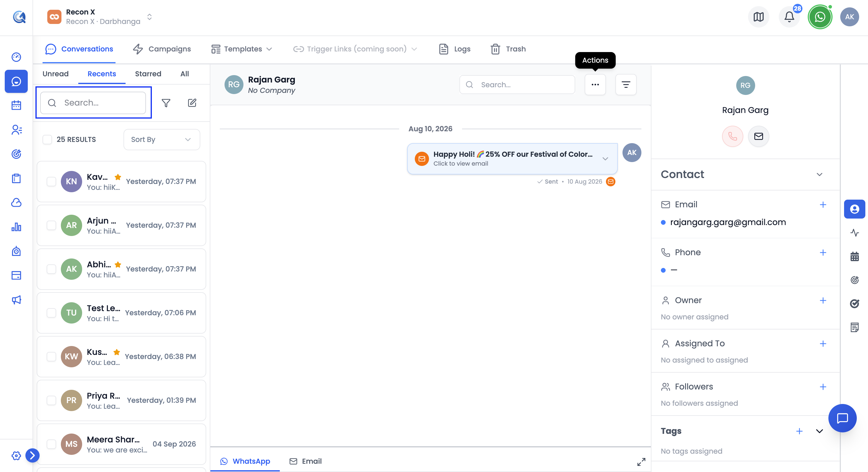This screenshot has height=472, width=868.
Task: Open megaphone icon in left sidebar
Action: coord(16,300)
